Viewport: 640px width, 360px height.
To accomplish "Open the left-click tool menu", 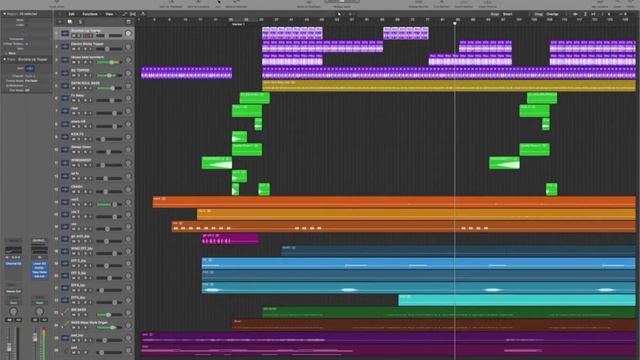I will tap(340, 14).
